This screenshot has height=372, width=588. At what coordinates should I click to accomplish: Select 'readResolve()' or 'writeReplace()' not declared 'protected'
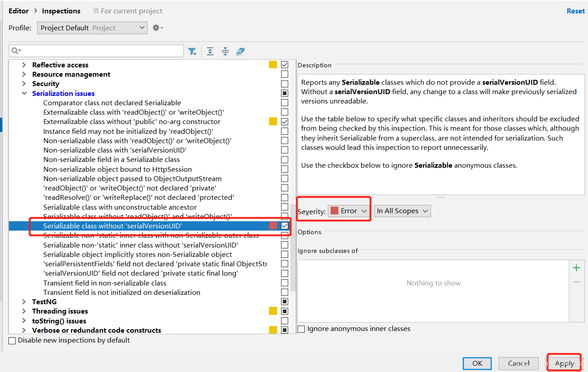pos(139,198)
